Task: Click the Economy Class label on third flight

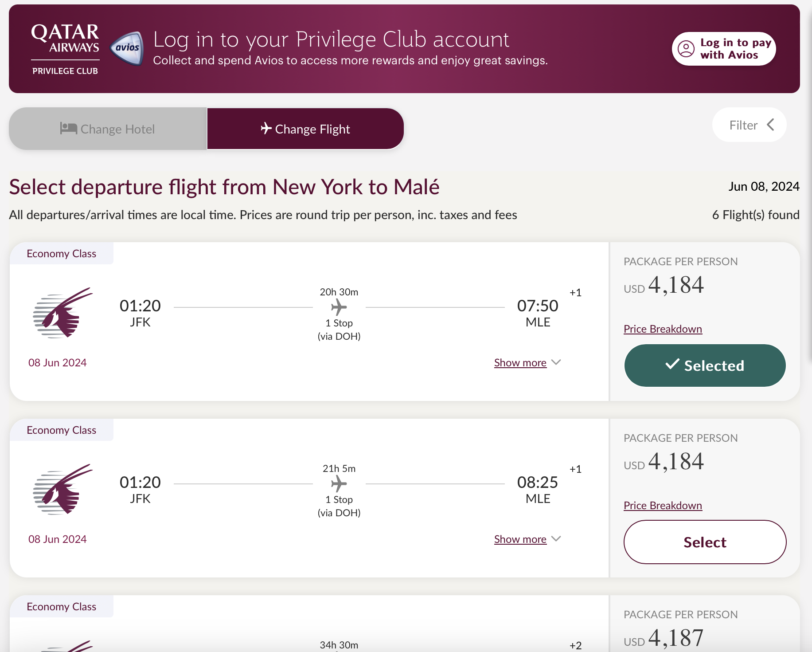Action: 61,607
